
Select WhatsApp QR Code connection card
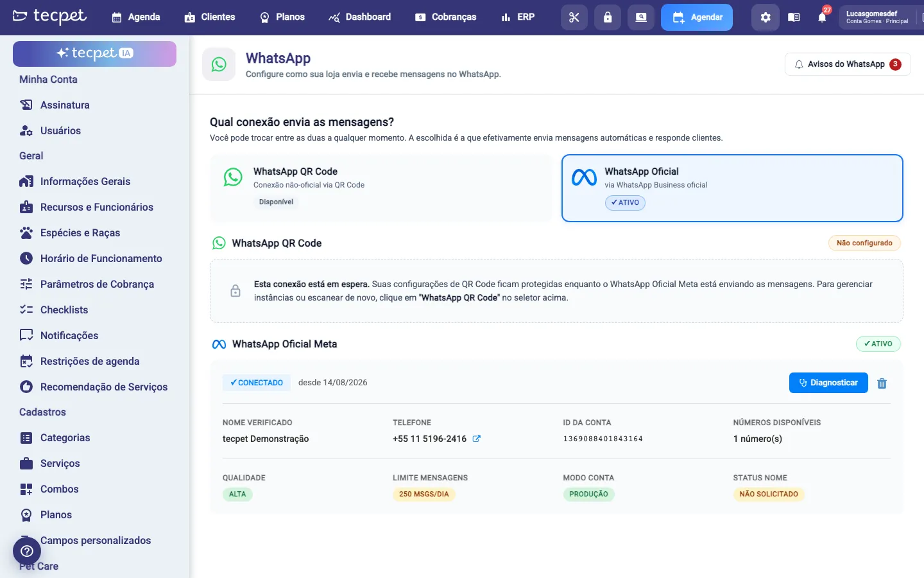381,188
